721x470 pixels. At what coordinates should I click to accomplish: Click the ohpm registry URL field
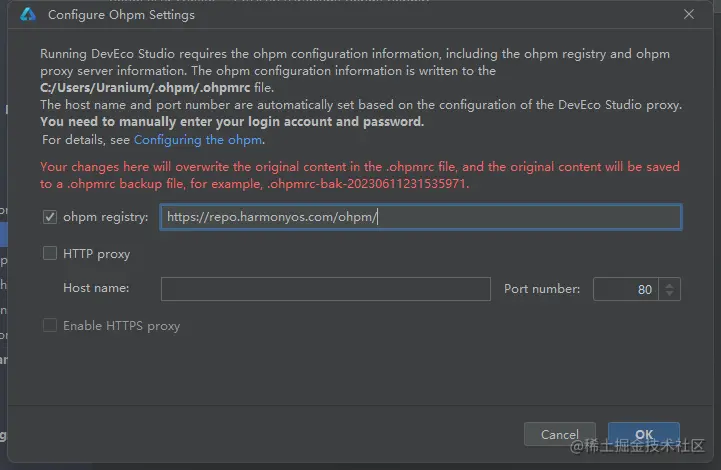(421, 217)
